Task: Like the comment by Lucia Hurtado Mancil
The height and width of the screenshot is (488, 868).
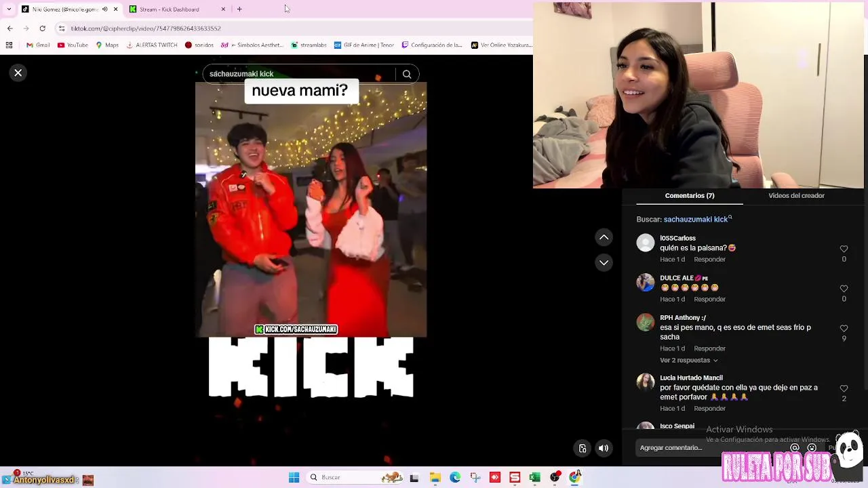Action: 844,388
